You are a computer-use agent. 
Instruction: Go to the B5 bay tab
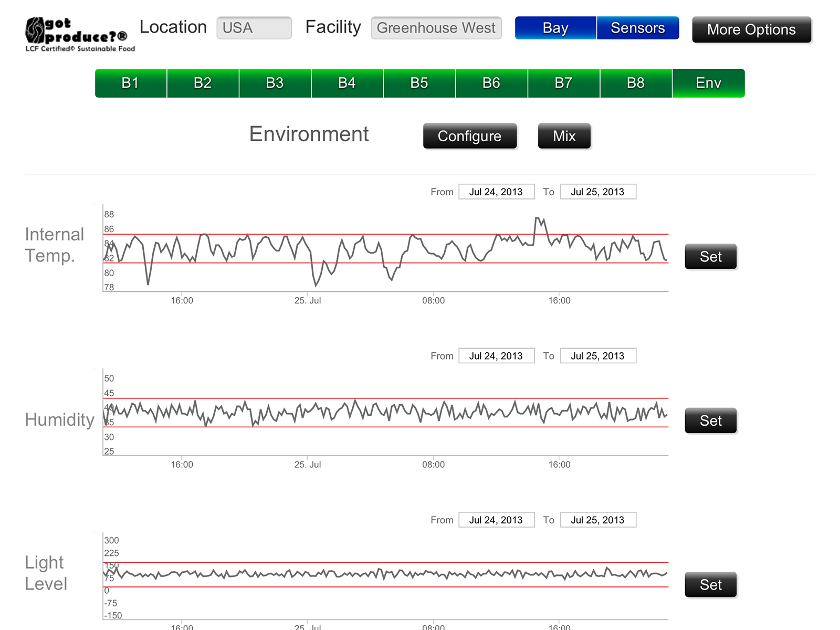click(x=419, y=83)
